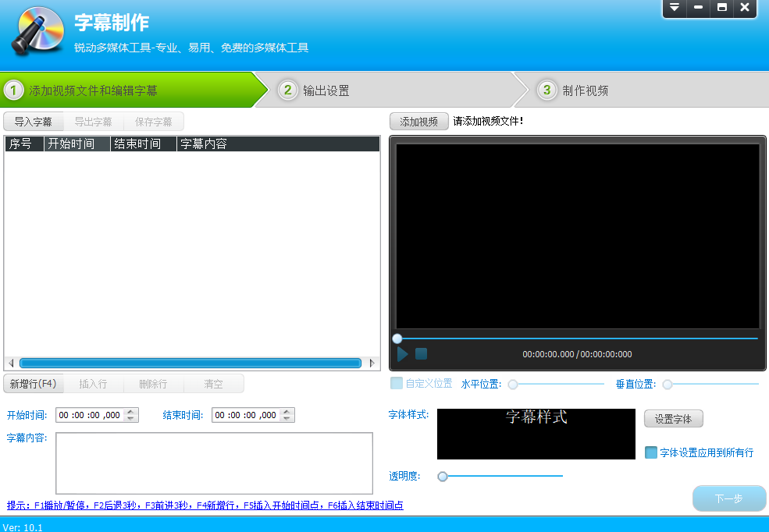Go to step 3 制作视频 tab
The width and height of the screenshot is (769, 532).
[x=585, y=90]
